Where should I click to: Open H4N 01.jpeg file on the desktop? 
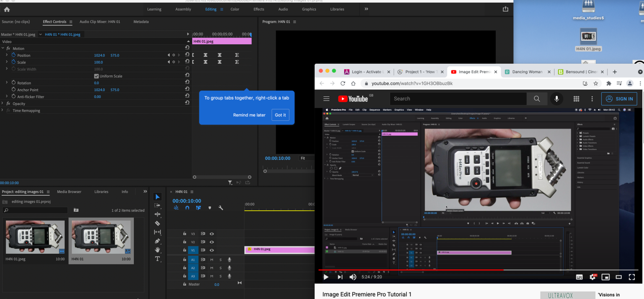(x=588, y=40)
